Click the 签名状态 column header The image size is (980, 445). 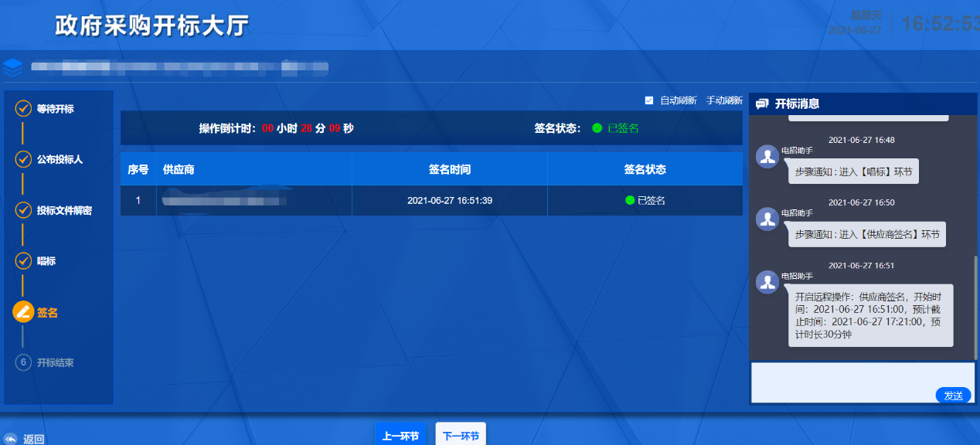[x=645, y=169]
